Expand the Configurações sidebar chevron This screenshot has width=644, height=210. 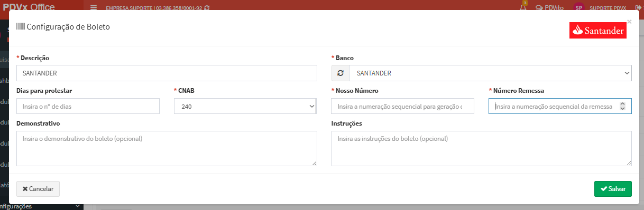pos(78,206)
